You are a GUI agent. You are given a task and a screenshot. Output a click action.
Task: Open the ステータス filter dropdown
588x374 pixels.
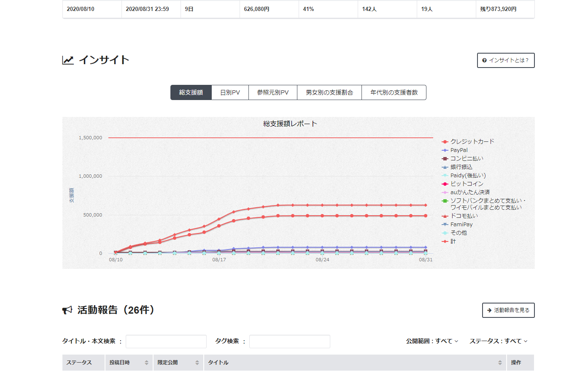point(498,341)
